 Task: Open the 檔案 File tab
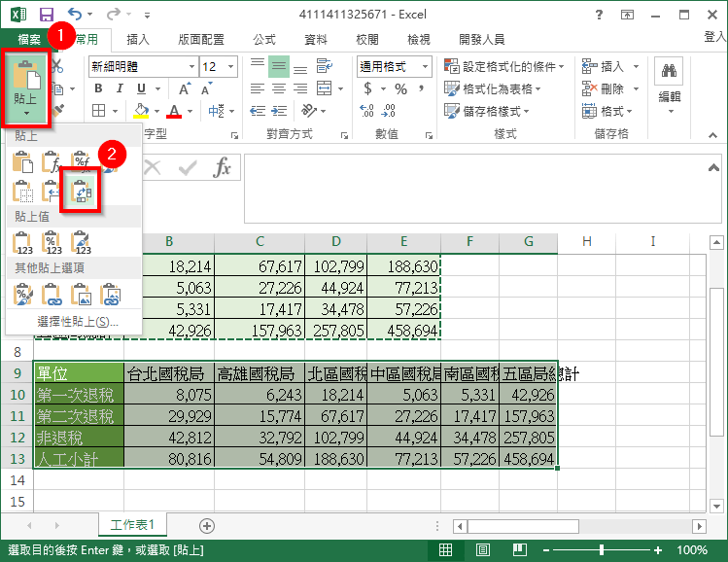coord(29,40)
